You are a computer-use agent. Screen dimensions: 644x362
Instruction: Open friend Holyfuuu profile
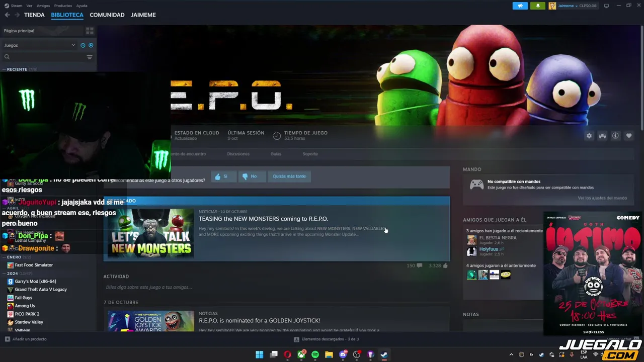(489, 249)
